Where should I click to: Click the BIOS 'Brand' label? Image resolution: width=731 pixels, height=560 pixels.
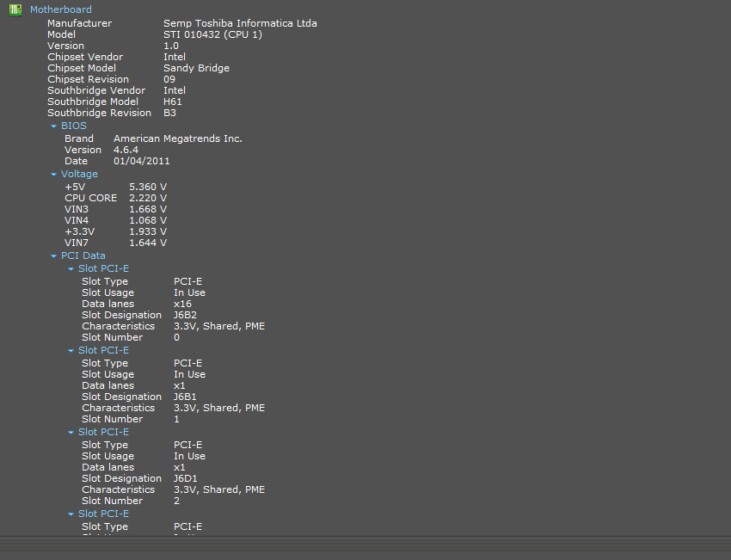[79, 138]
